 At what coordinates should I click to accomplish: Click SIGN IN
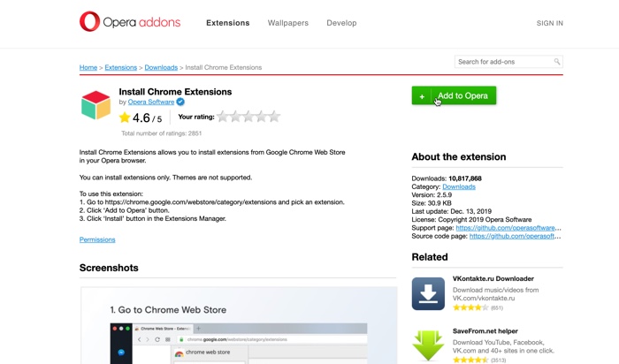549,23
